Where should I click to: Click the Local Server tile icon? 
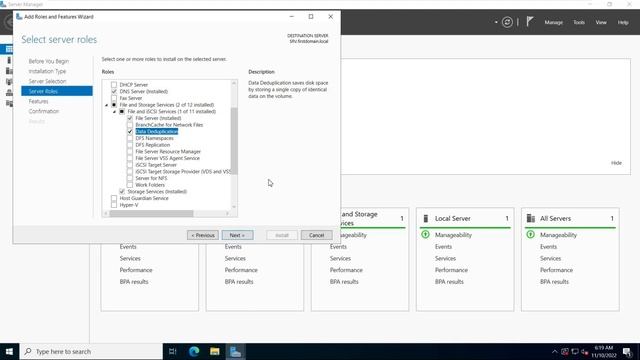426,218
